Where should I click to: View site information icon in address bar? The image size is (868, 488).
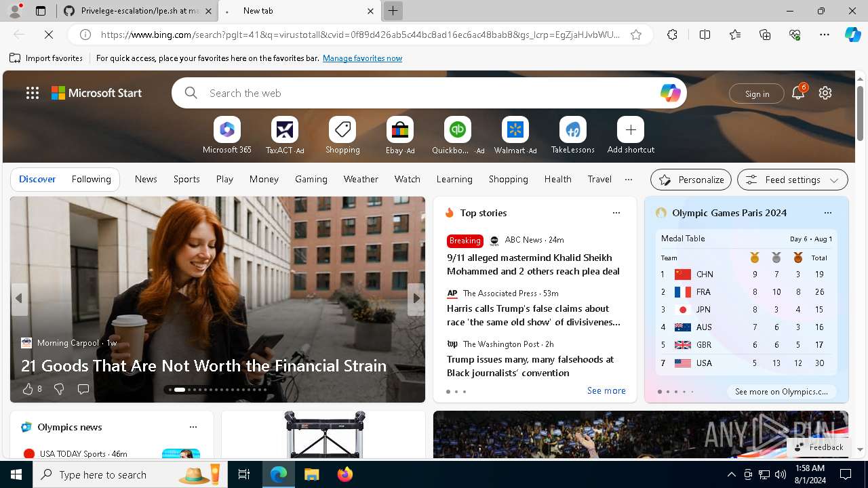(x=85, y=35)
